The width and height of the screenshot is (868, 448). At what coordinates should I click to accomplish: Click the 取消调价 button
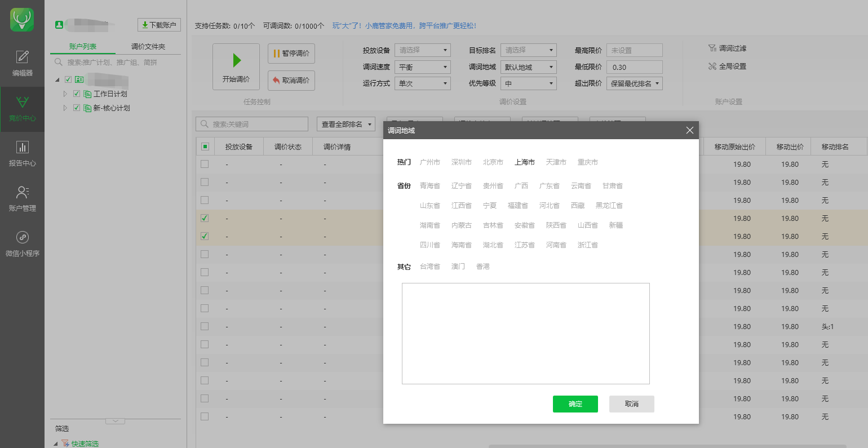pos(291,81)
